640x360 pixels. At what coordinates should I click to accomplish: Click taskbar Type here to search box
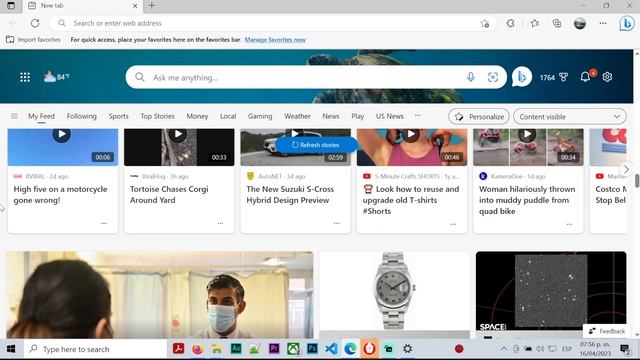tap(96, 349)
